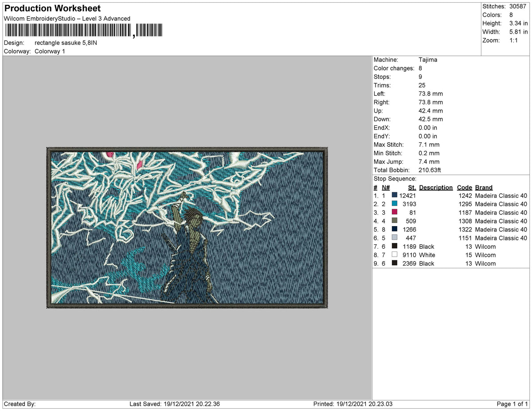532x411 pixels.
Task: Click the Description column header
Action: 436,188
